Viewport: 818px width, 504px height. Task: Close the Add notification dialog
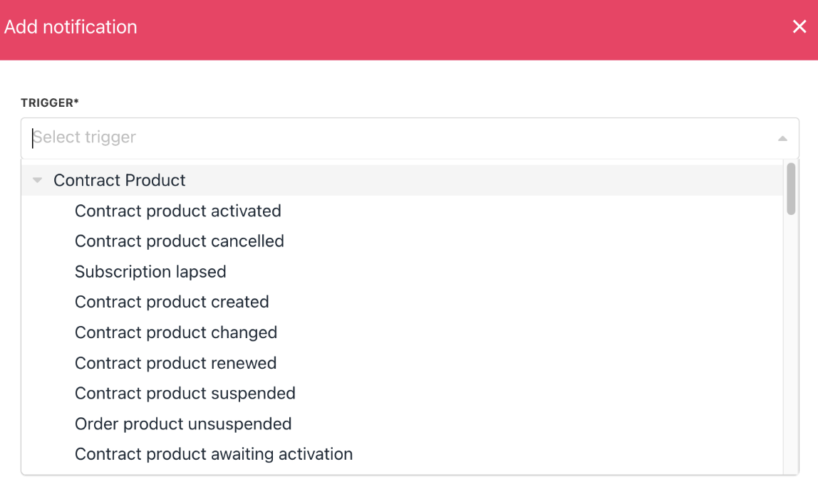(799, 27)
